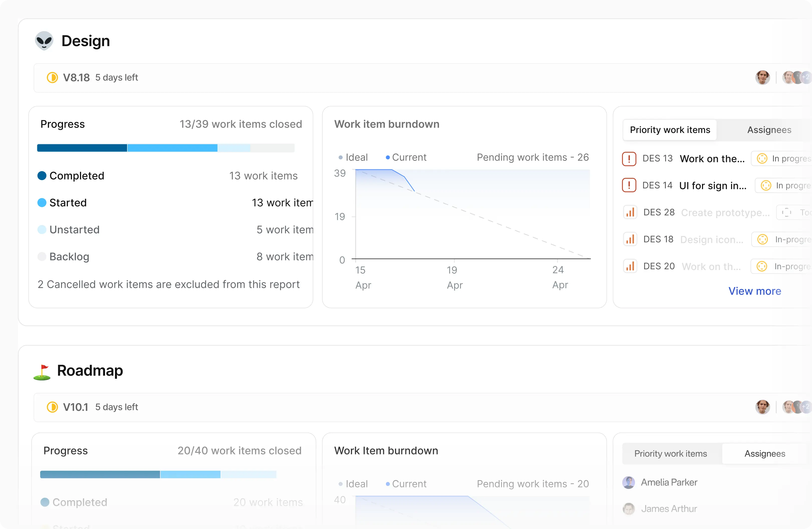The width and height of the screenshot is (812, 529).
Task: Click the V10.1 half-circle cycle status icon
Action: pyautogui.click(x=52, y=407)
